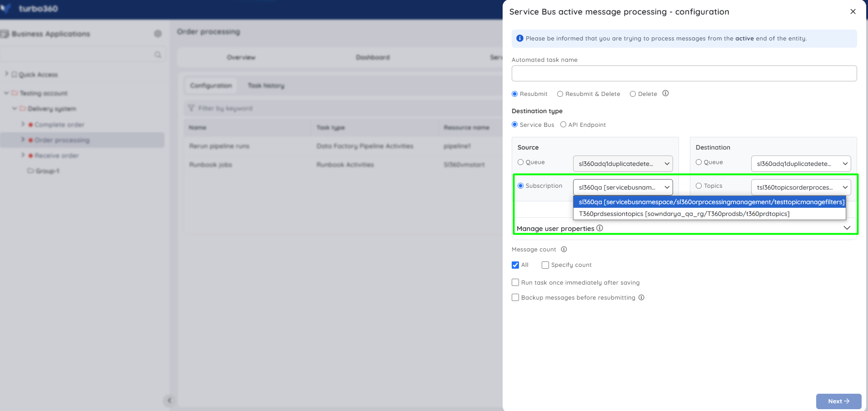Select the Delete radio option
The height and width of the screenshot is (411, 868).
point(633,94)
